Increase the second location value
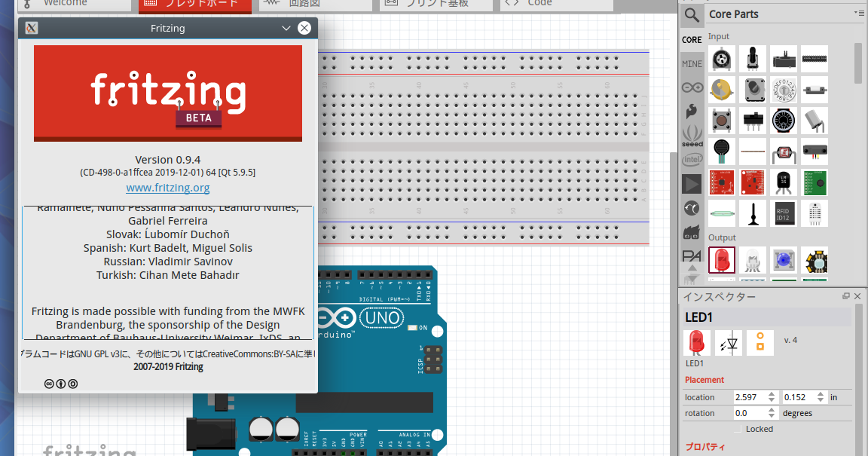868x456 pixels. (x=821, y=394)
